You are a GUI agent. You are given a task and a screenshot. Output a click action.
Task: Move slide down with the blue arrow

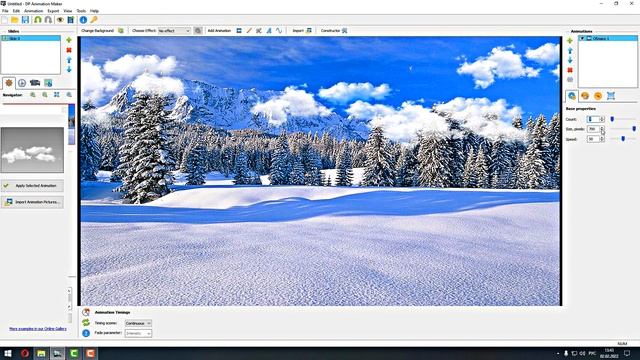(69, 69)
